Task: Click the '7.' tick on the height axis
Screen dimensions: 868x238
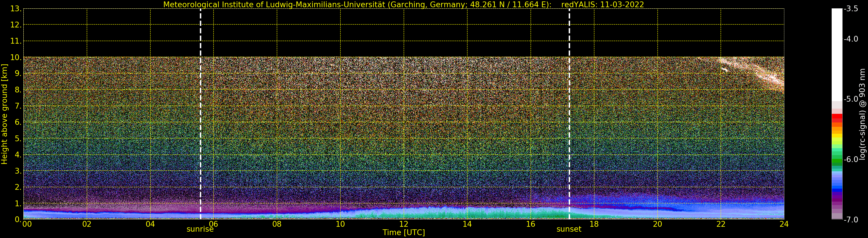Action: pyautogui.click(x=18, y=106)
